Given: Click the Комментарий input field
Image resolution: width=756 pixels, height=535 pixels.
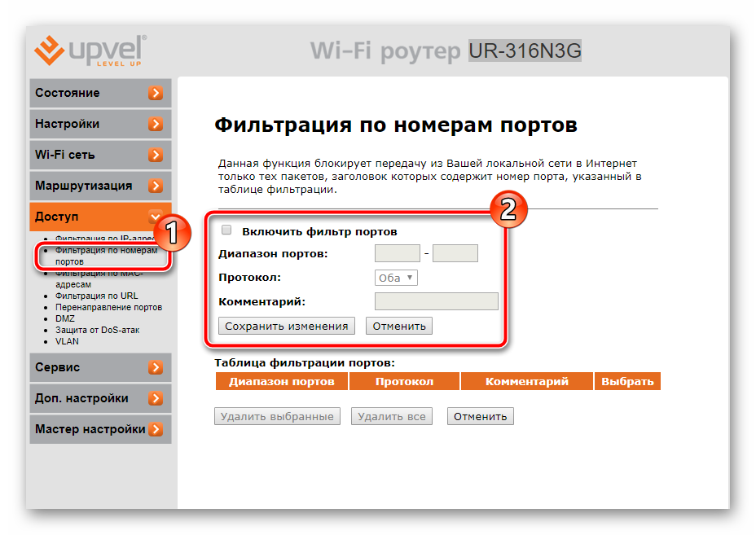Looking at the screenshot, I should [x=437, y=301].
